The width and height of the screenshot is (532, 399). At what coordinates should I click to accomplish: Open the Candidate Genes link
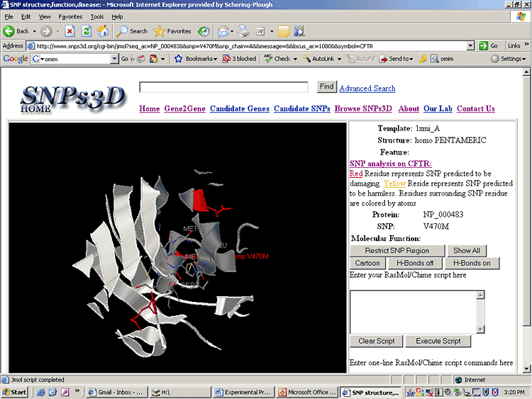240,108
